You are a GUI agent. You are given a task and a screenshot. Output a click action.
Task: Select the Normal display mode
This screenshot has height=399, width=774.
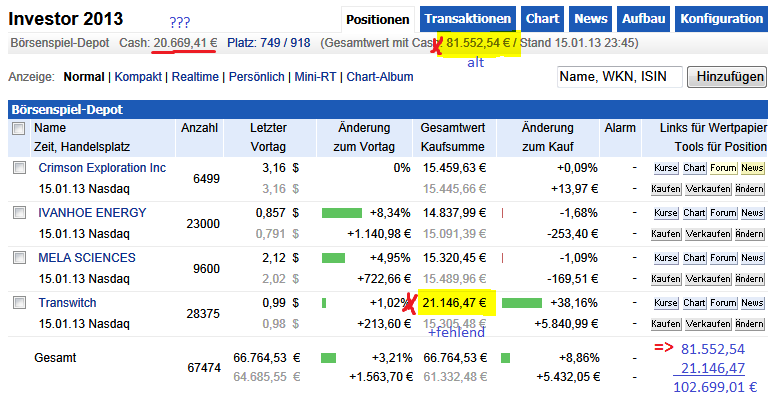[x=84, y=77]
